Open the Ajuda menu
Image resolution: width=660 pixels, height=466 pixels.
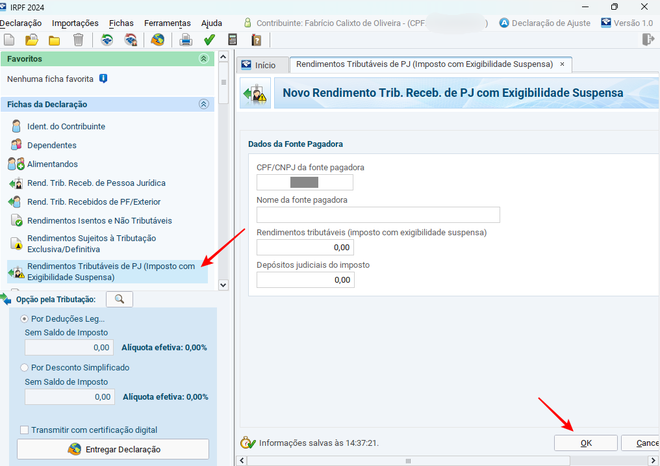tap(211, 23)
